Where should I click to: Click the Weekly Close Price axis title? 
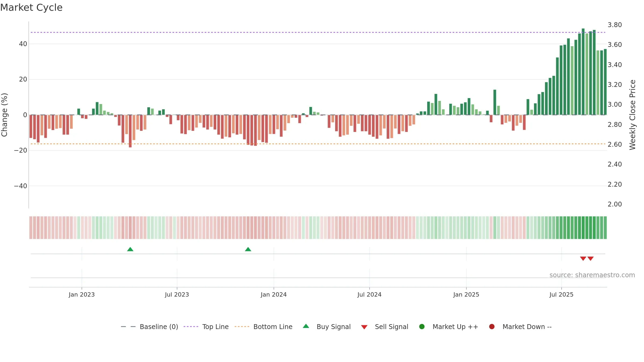(632, 115)
